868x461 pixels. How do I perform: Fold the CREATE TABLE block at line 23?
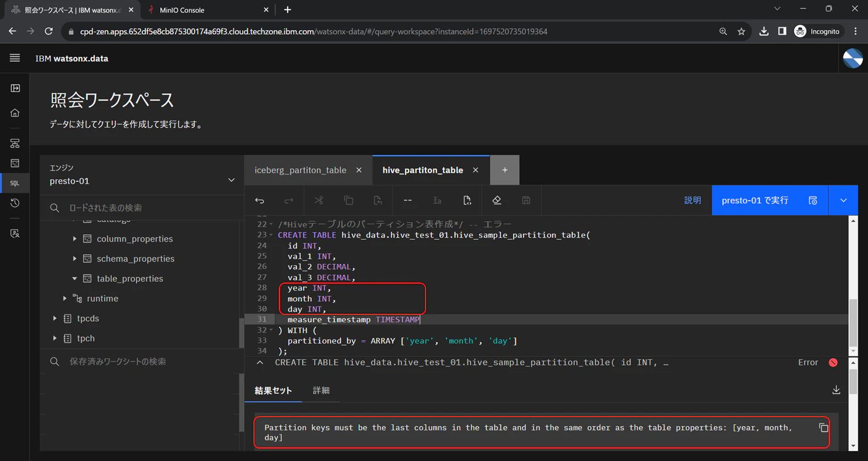coord(271,235)
